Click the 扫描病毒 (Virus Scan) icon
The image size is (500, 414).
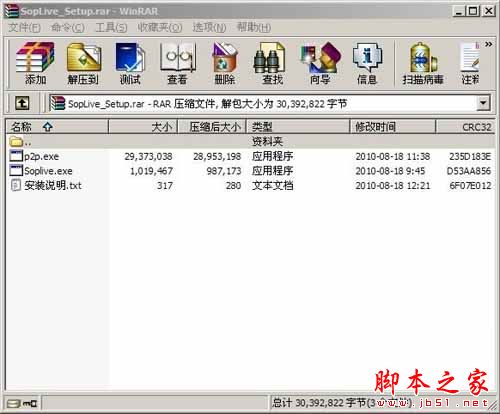423,63
